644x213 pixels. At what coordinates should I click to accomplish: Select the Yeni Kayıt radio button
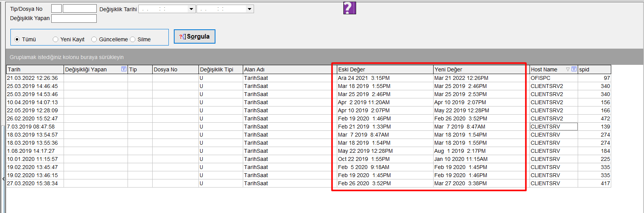55,39
